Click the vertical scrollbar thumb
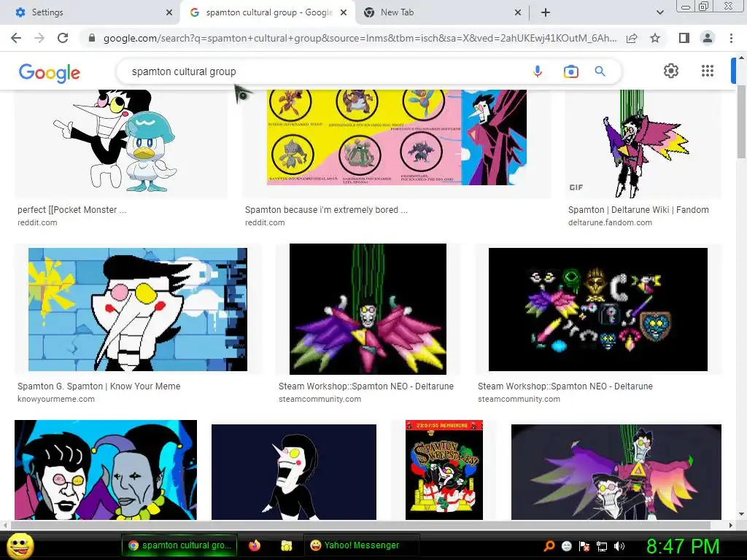Screen dimensions: 747x560 [741, 122]
